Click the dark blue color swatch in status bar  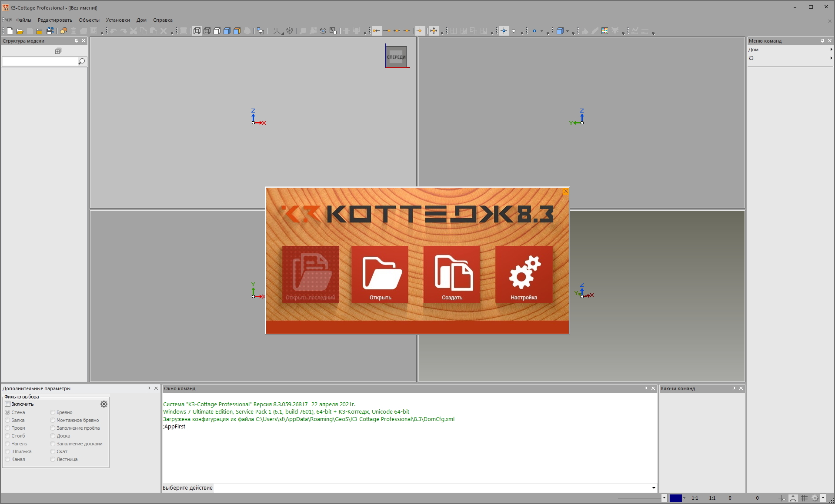pos(675,498)
